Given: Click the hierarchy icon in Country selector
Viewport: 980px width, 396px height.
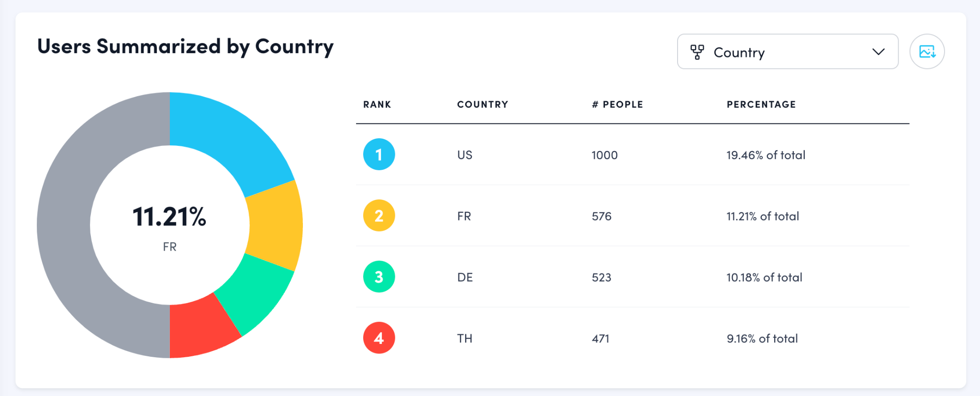Looking at the screenshot, I should (697, 52).
